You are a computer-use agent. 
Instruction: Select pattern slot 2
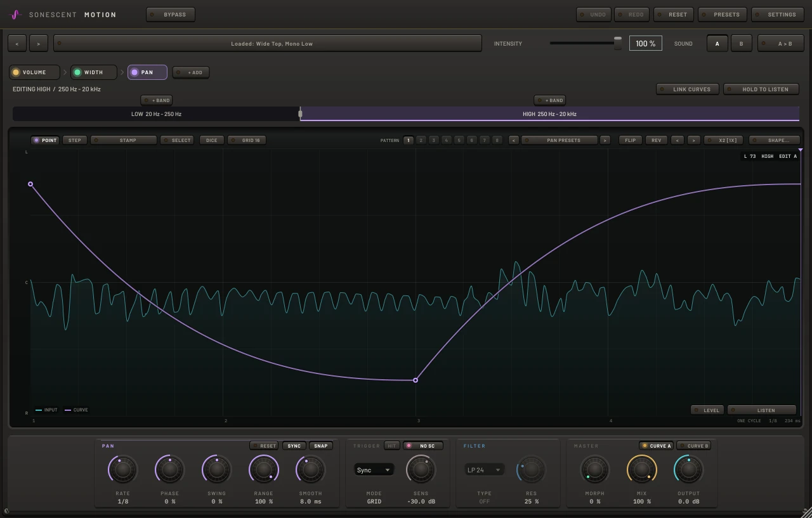coord(421,140)
